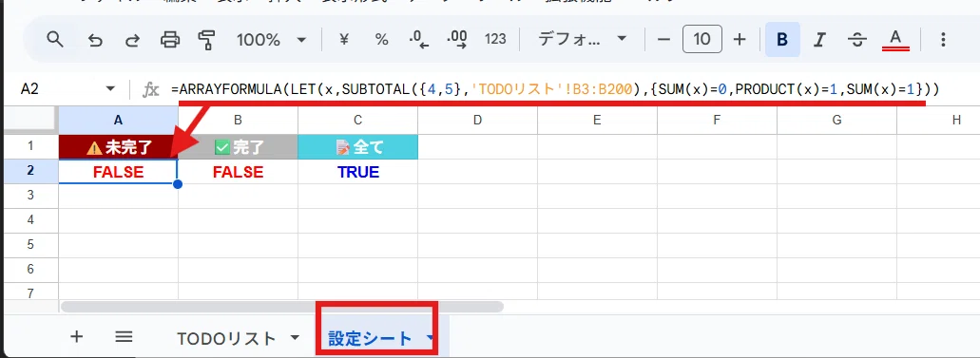Select column C header
The image size is (980, 358).
pyautogui.click(x=357, y=121)
